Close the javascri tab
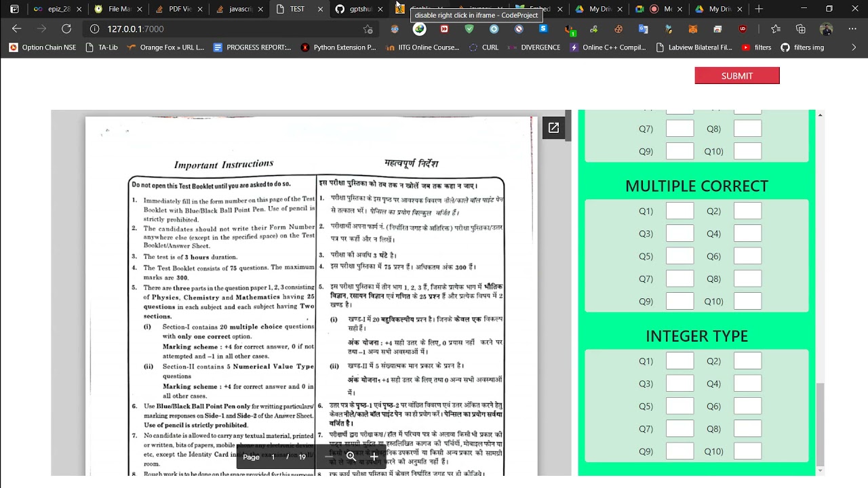This screenshot has width=868, height=488. 260,9
